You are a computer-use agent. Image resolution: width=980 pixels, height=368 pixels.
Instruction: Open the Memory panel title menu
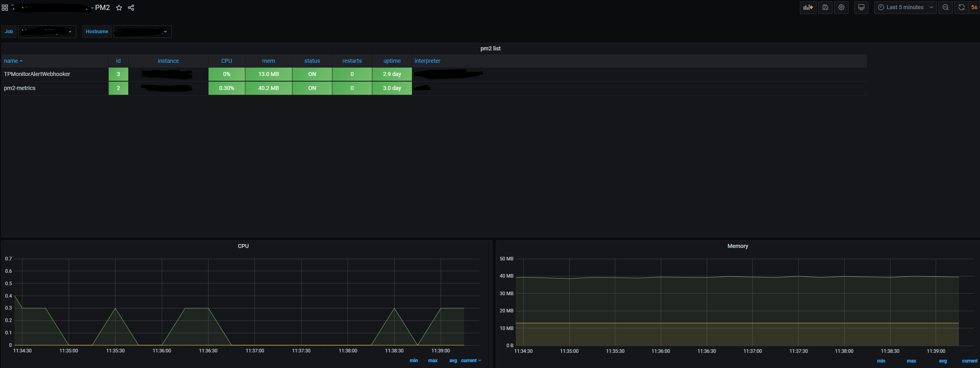[x=738, y=246]
